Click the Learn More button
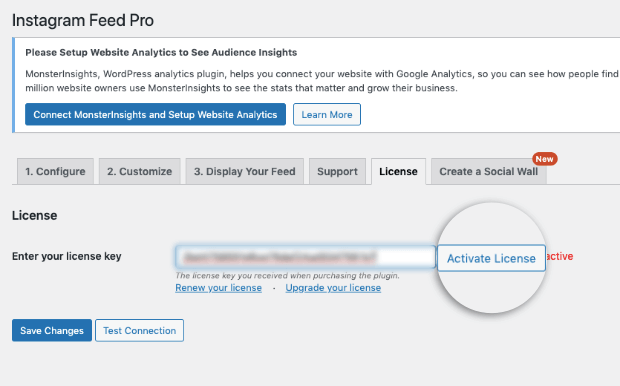 [327, 114]
